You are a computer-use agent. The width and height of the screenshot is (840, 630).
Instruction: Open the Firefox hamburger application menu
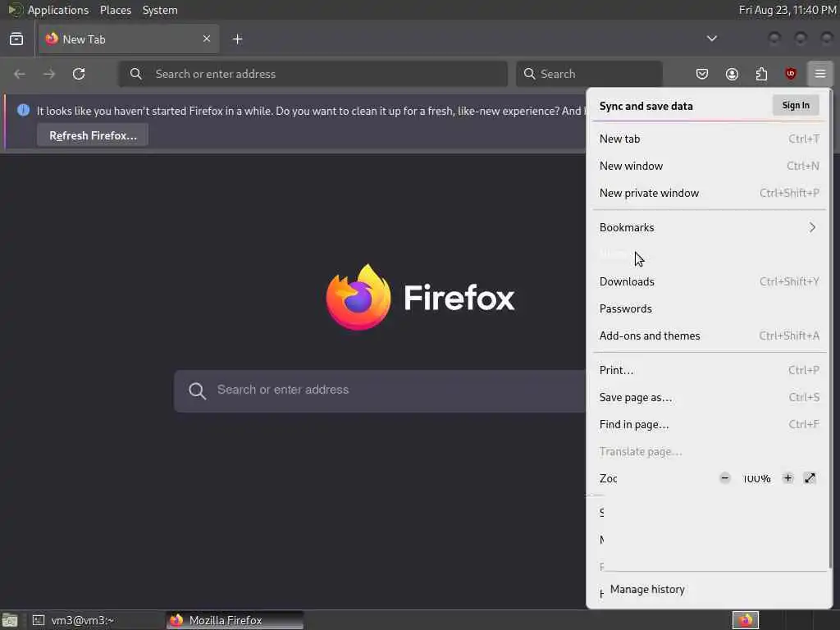pyautogui.click(x=819, y=74)
